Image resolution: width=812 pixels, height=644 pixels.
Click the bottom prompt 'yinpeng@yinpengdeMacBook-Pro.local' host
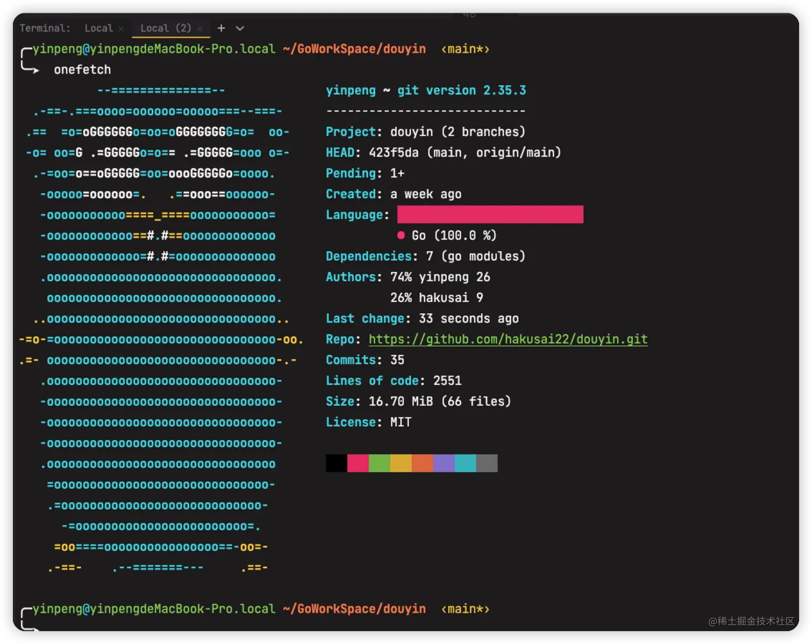coord(154,609)
